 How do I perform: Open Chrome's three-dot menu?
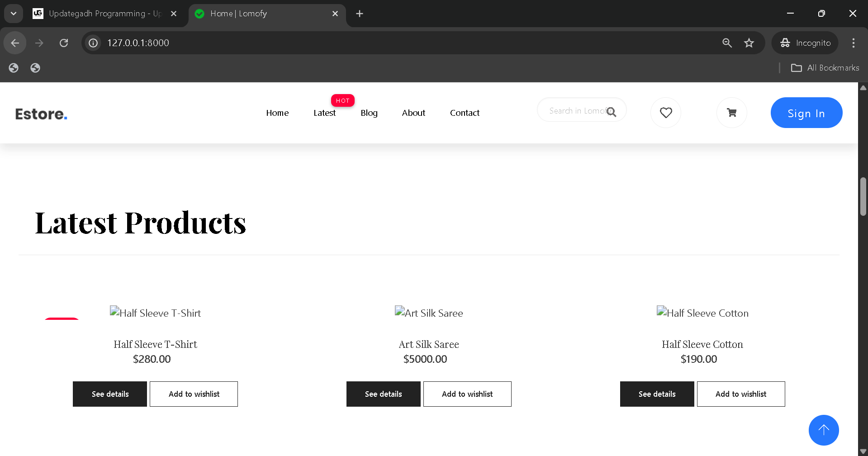click(853, 43)
